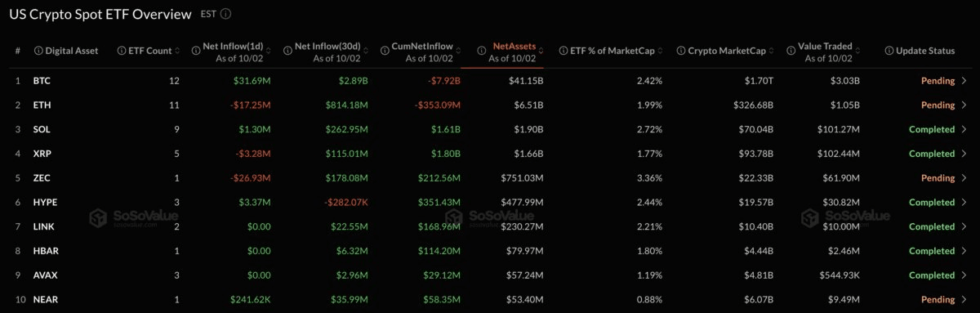
Task: Click the info icon before ETF % of MarketCap
Action: click(563, 51)
